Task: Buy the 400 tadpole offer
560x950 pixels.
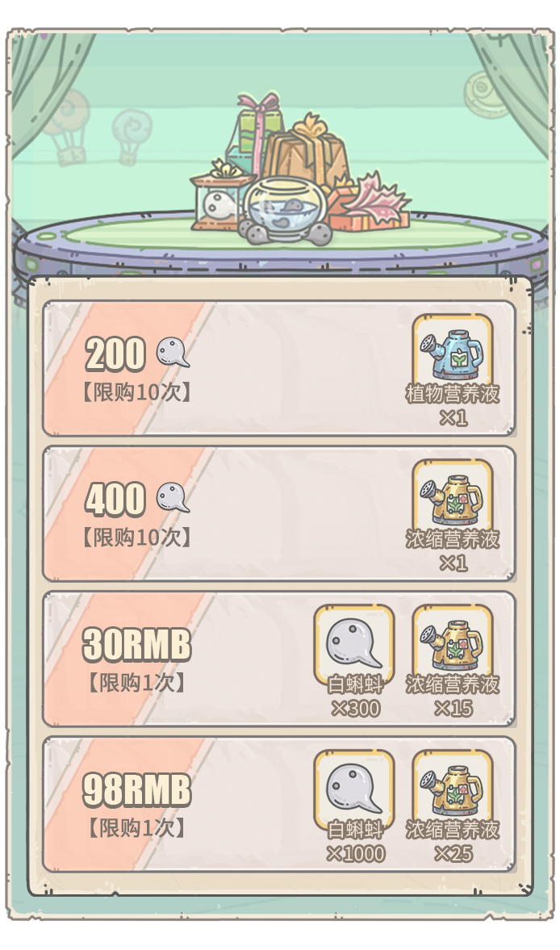Action: (279, 513)
